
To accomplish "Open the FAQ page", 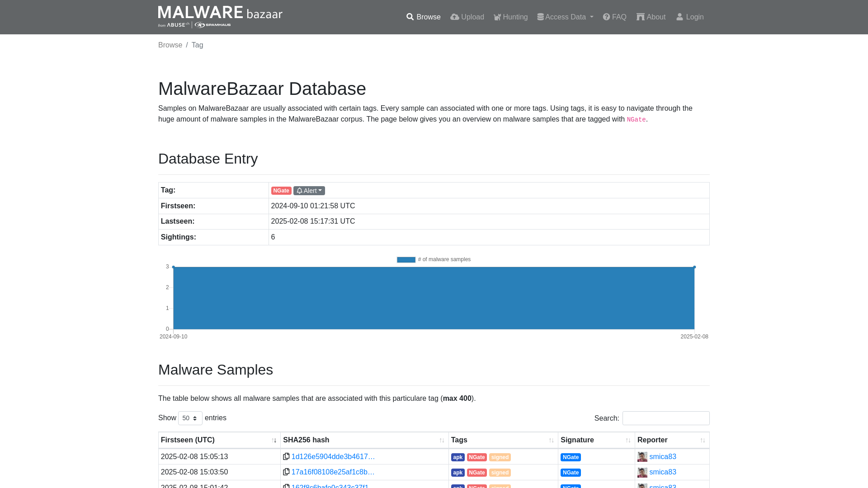I will coord(614,17).
